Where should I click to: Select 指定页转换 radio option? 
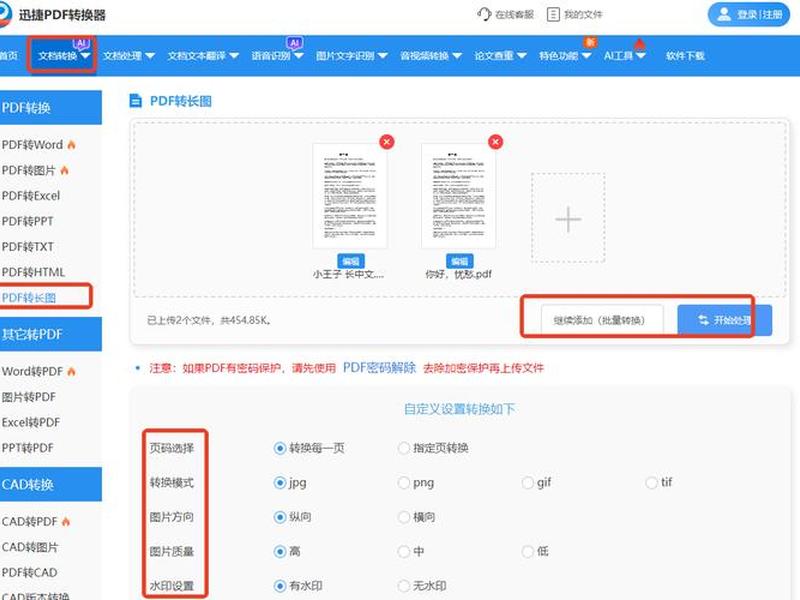404,448
